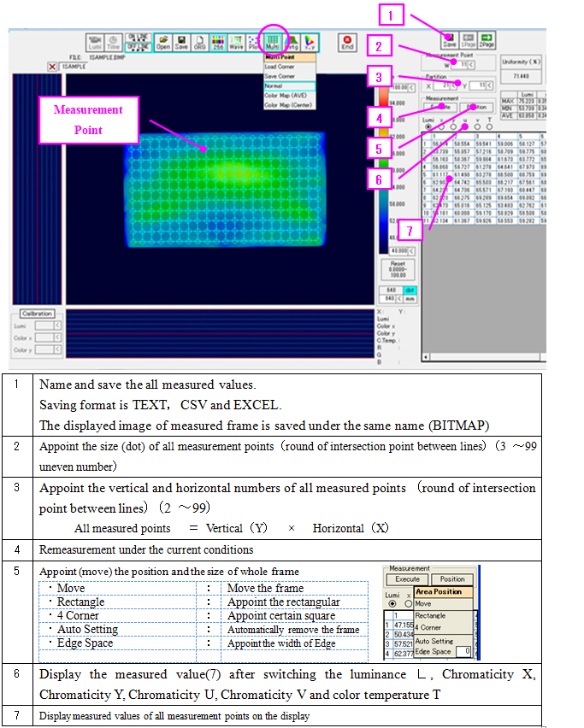Select the chromaticity y radio button
The width and height of the screenshot is (584, 728).
tap(453, 126)
